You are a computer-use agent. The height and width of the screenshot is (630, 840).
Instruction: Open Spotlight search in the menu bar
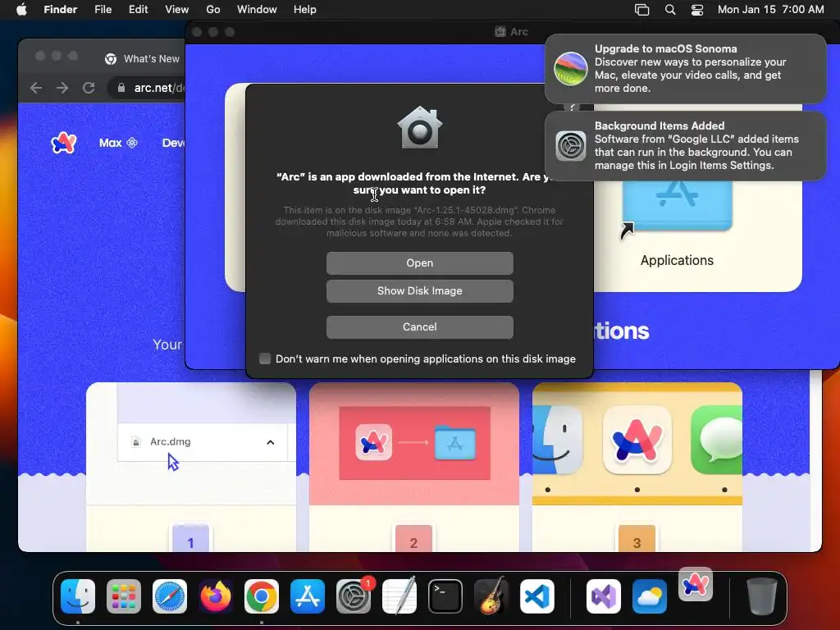point(670,10)
